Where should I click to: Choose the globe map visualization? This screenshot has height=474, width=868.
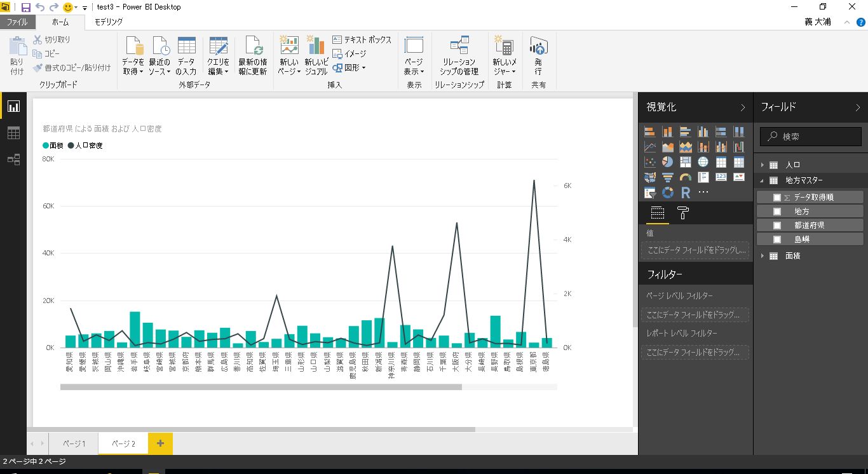[x=703, y=162]
